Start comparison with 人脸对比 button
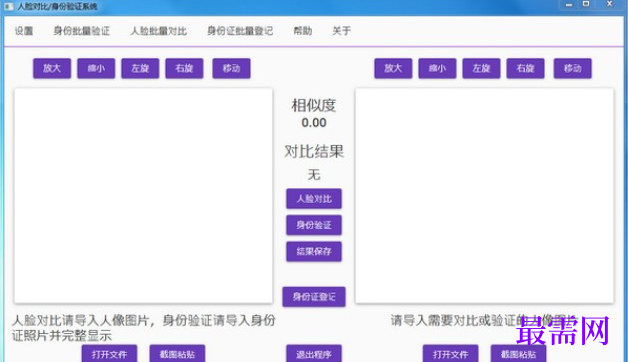Image resolution: width=628 pixels, height=362 pixels. (x=314, y=199)
